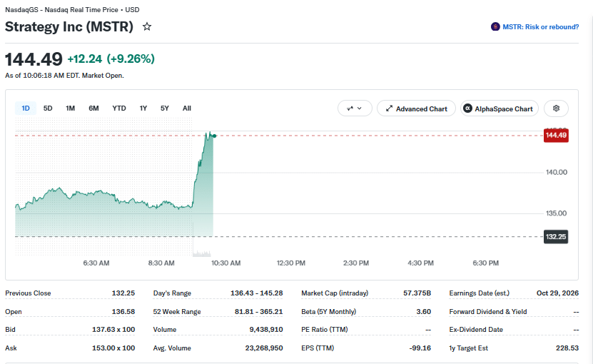The width and height of the screenshot is (593, 364).
Task: Click the Volume value 9,438,910
Action: coord(266,330)
